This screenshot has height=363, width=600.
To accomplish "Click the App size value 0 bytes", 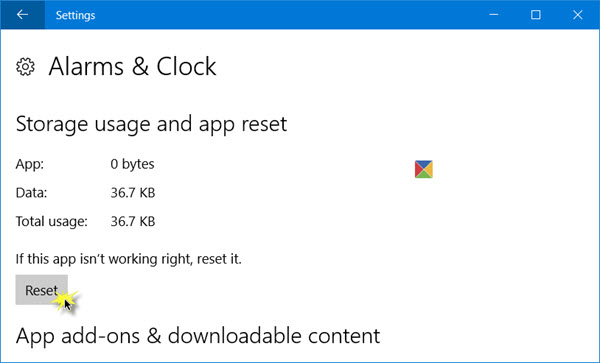I will (132, 164).
